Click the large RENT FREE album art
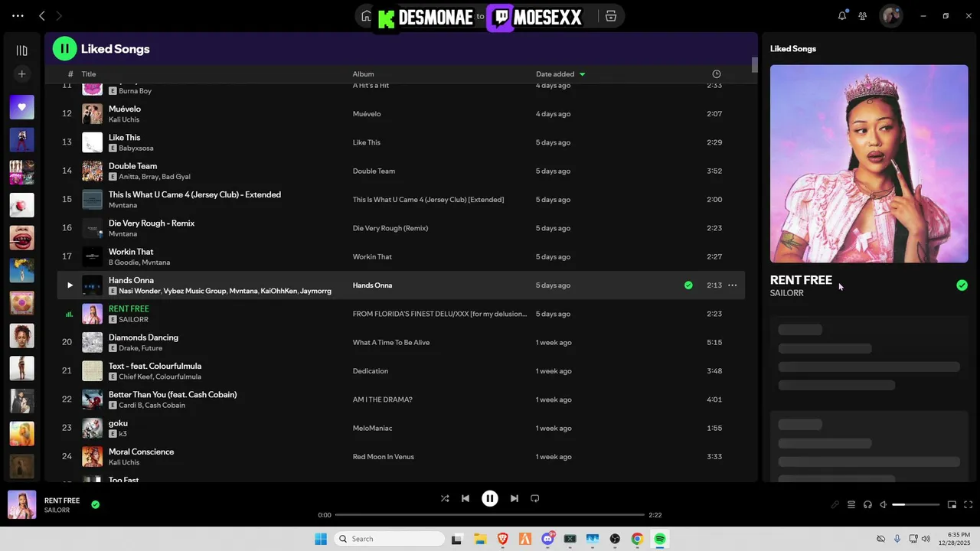This screenshot has height=551, width=980. pos(869,164)
